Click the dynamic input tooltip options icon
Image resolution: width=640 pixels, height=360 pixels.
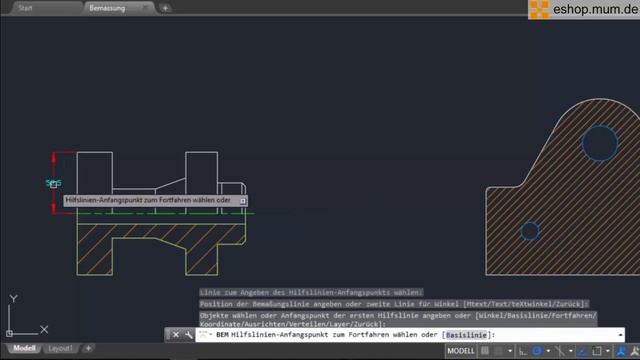[243, 201]
